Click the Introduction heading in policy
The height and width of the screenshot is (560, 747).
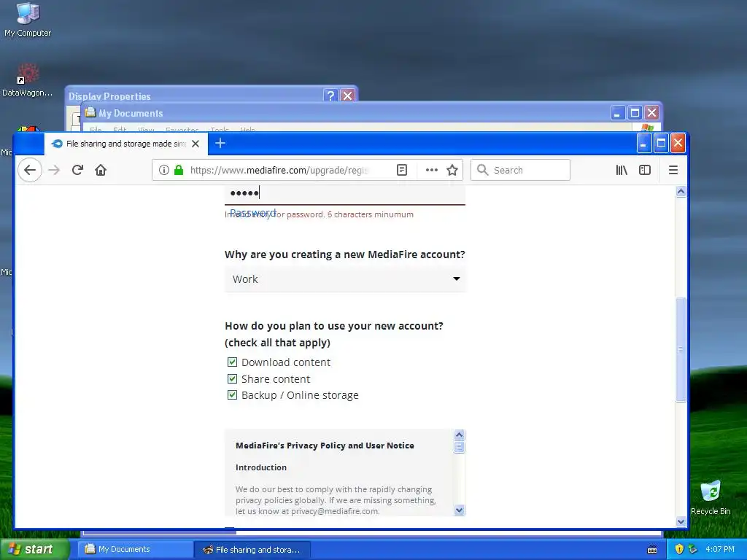261,467
